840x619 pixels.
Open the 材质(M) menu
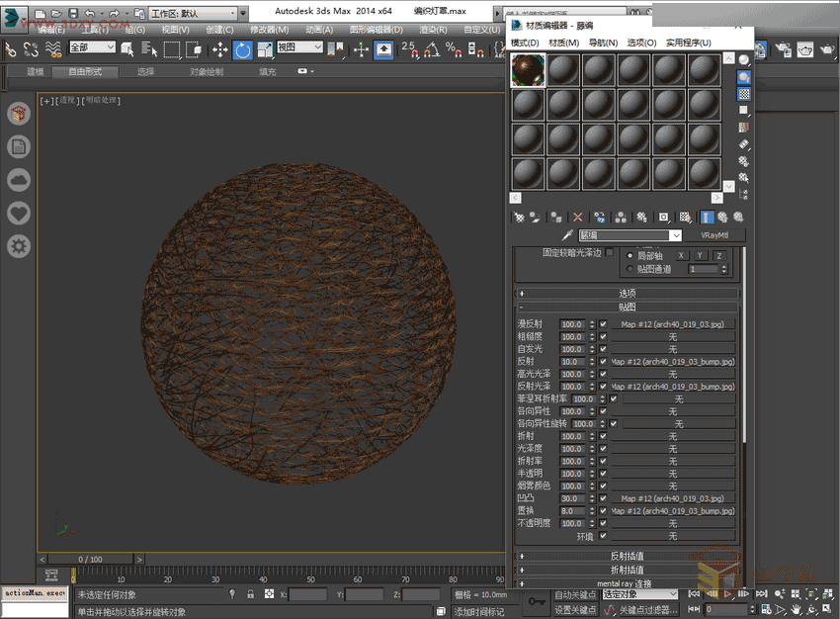pos(563,43)
